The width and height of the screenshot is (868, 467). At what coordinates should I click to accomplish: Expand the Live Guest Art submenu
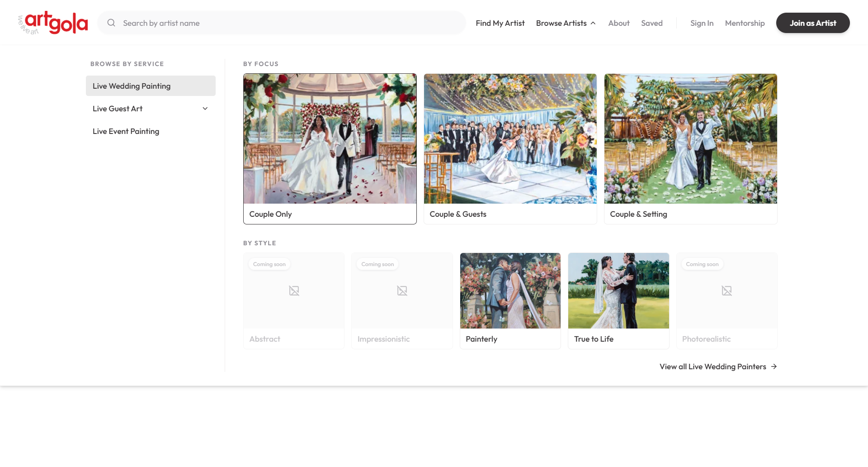click(205, 109)
